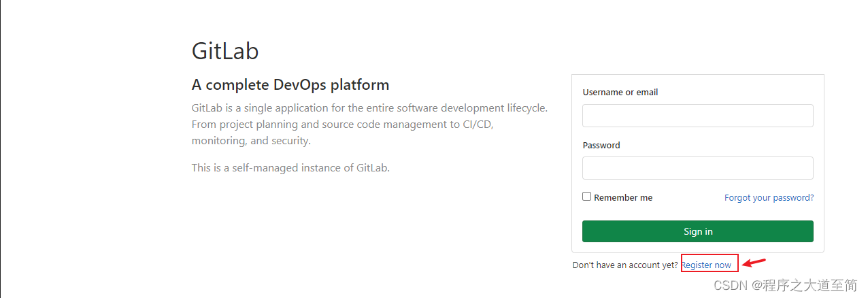868x298 pixels.
Task: Click the 'A complete DevOps platform' heading
Action: coord(290,85)
